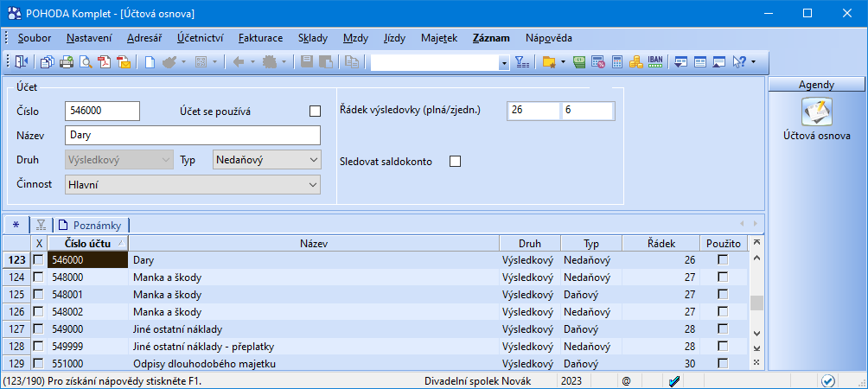Image resolution: width=868 pixels, height=389 pixels.
Task: Toggle Použito checkbox for account 551000
Action: [723, 364]
